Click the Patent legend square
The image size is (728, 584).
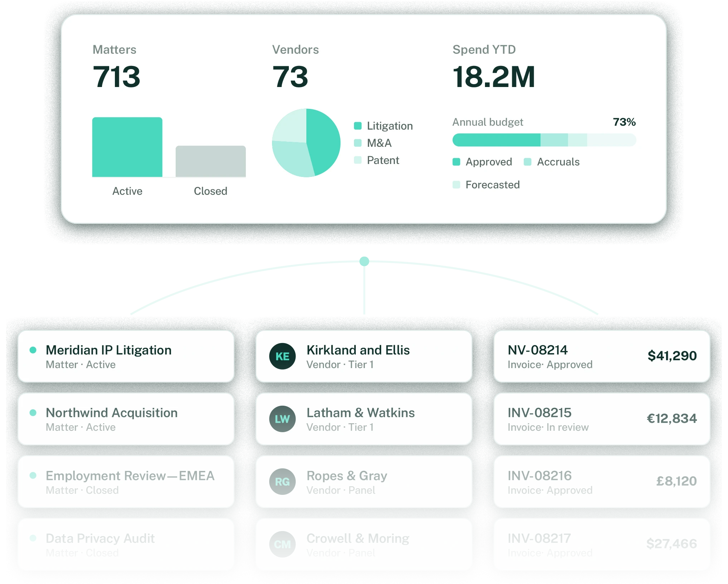tap(358, 160)
